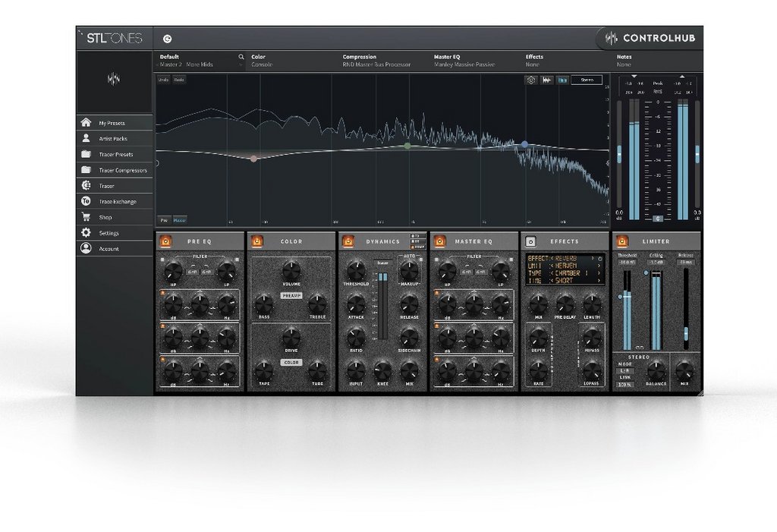
Task: Open the preset dropdown arrow under search
Action: tap(241, 65)
